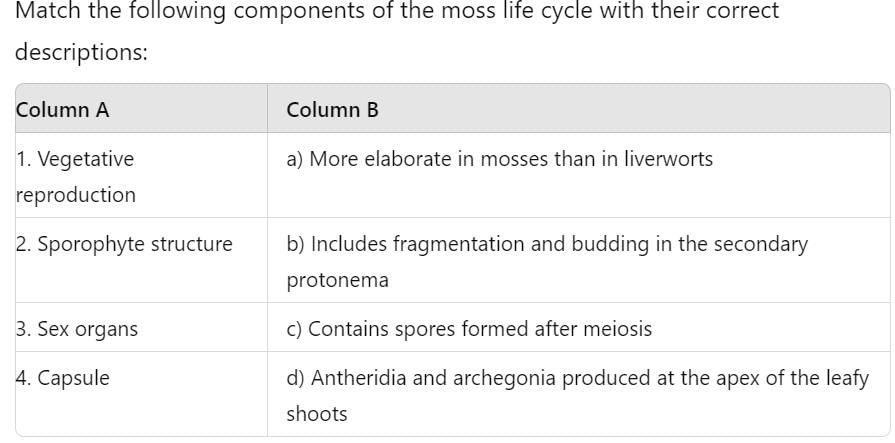Select the Capsule cell
The image size is (895, 443).
[x=142, y=394]
